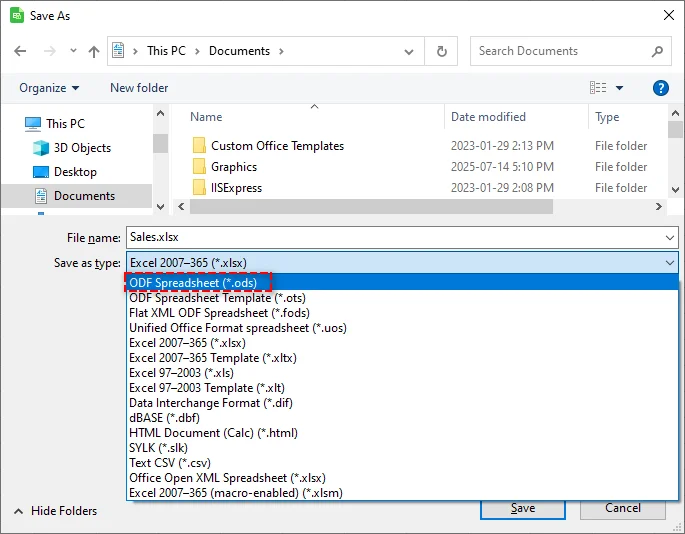Viewport: 685px width, 534px height.
Task: Expand the address bar history dropdown
Action: click(x=409, y=52)
